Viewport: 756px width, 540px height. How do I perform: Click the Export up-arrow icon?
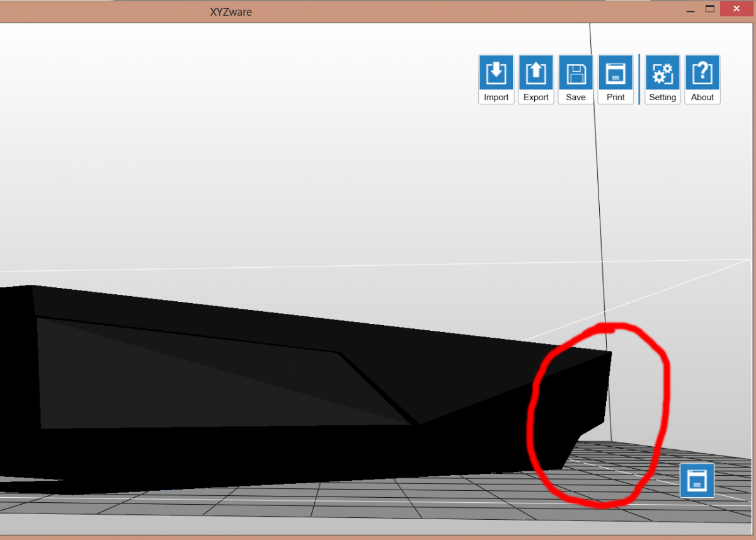point(535,73)
